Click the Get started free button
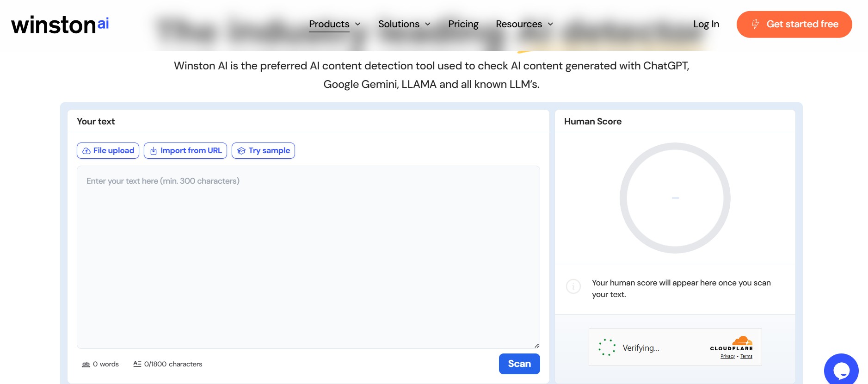This screenshot has height=384, width=868. click(x=794, y=24)
